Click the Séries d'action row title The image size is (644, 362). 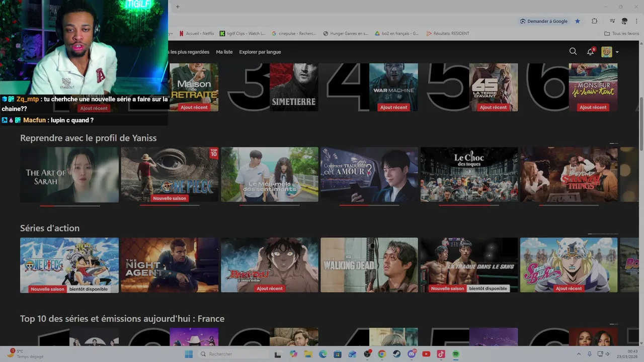pos(50,228)
